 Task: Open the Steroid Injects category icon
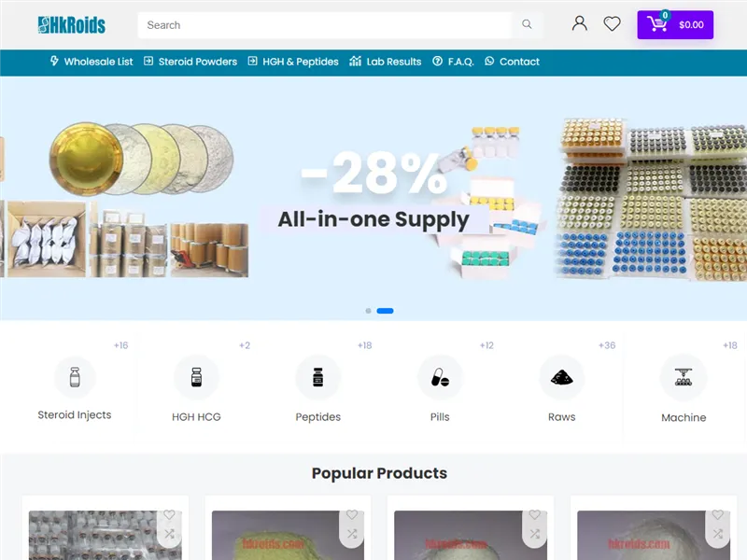[x=75, y=375]
